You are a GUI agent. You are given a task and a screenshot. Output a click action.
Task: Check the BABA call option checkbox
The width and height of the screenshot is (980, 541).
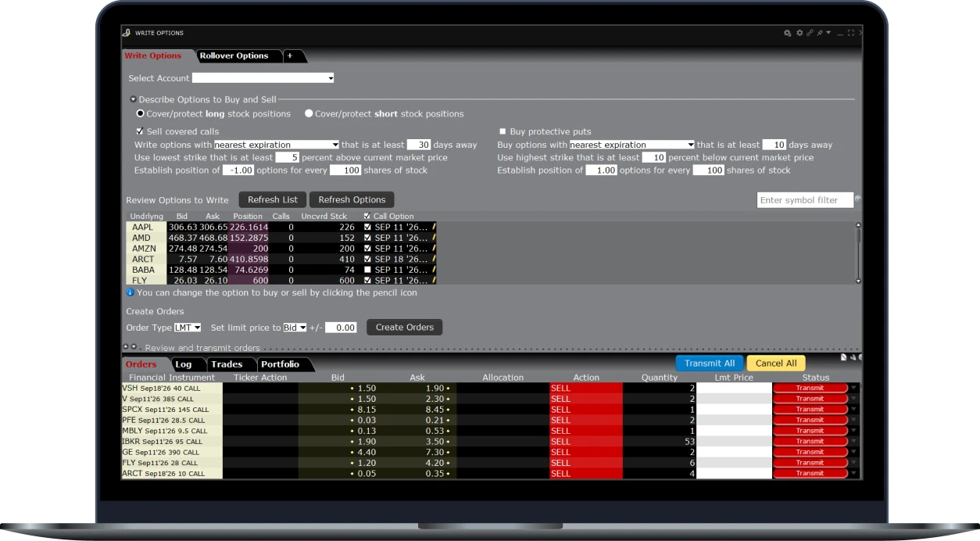(x=368, y=269)
